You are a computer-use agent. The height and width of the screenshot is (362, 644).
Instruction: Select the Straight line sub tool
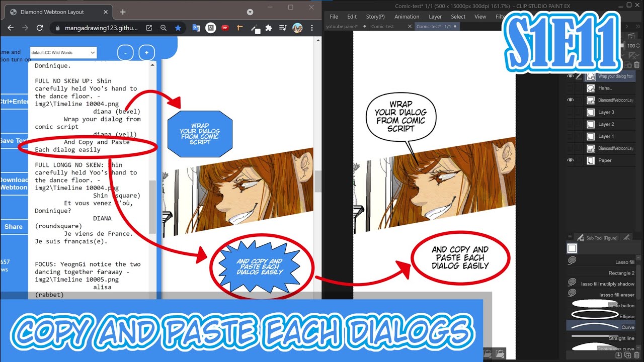point(601,338)
